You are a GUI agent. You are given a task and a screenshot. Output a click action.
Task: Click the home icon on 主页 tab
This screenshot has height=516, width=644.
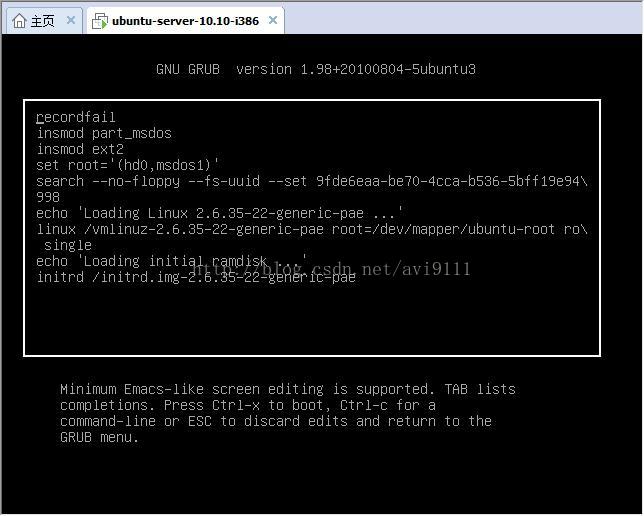click(19, 21)
